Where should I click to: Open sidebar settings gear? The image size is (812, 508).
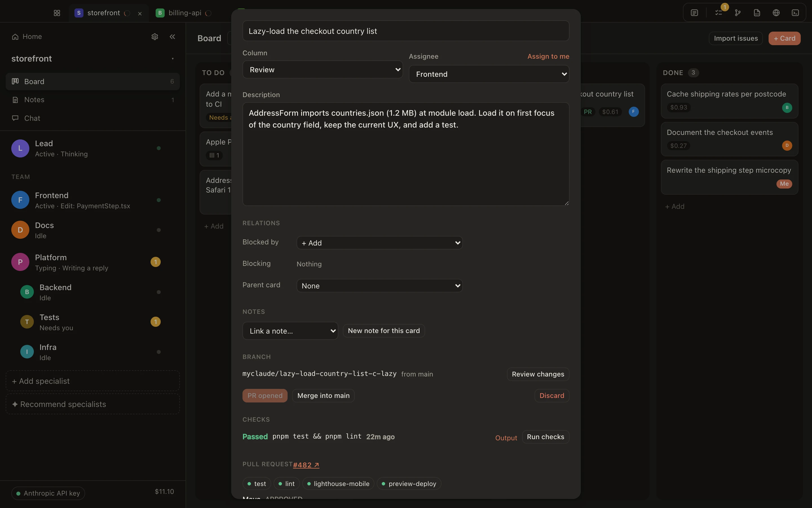[x=155, y=37]
